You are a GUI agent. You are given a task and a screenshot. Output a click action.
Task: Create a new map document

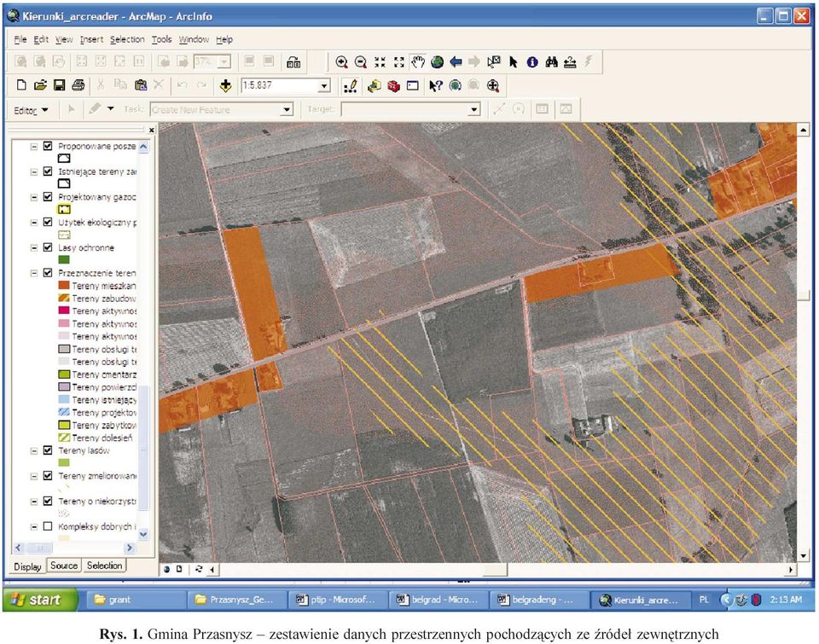(x=21, y=85)
